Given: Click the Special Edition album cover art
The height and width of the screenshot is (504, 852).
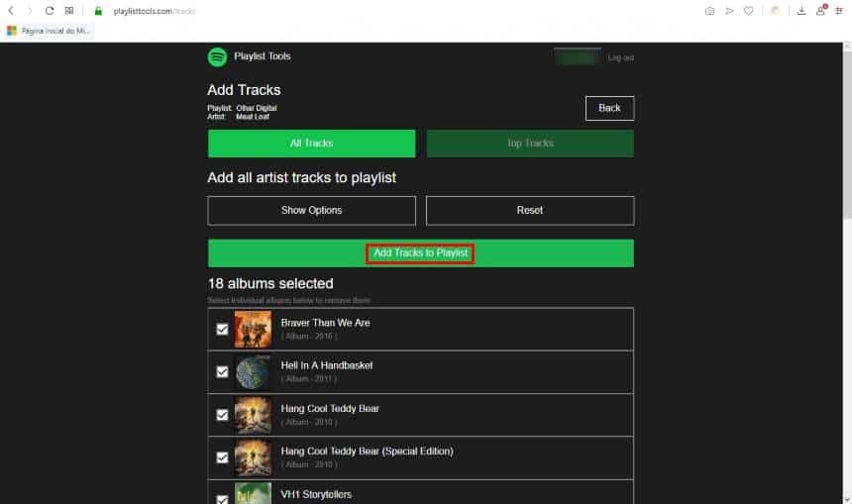Looking at the screenshot, I should click(253, 457).
